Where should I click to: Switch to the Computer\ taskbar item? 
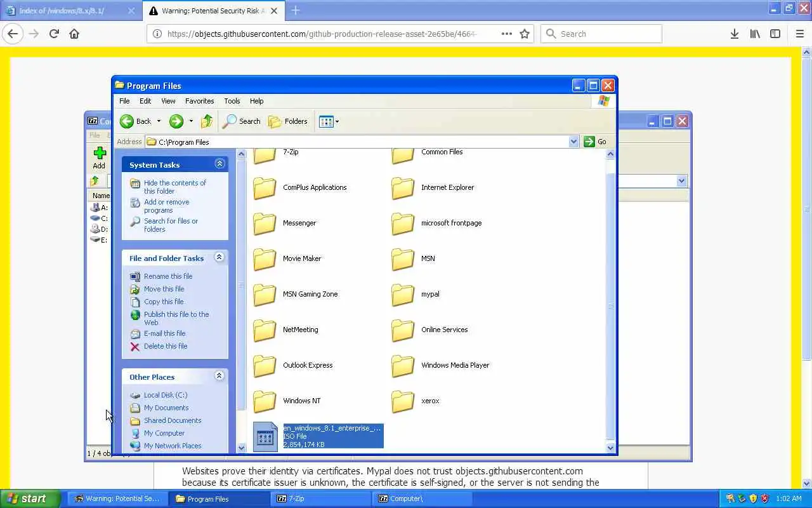(x=421, y=498)
